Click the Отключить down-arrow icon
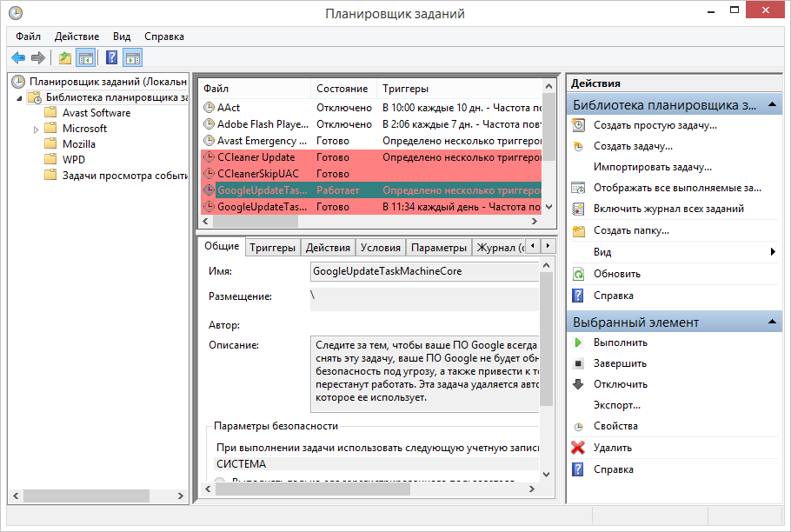Viewport: 791px width, 532px height. tap(578, 384)
